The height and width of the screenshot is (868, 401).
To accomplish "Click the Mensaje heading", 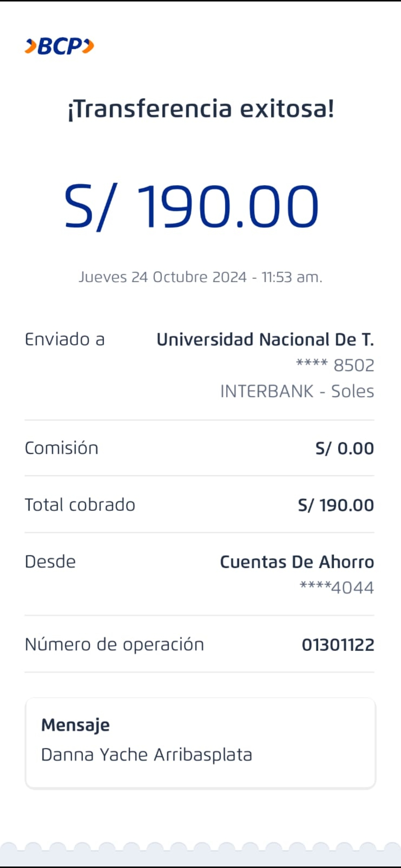I will tap(75, 725).
